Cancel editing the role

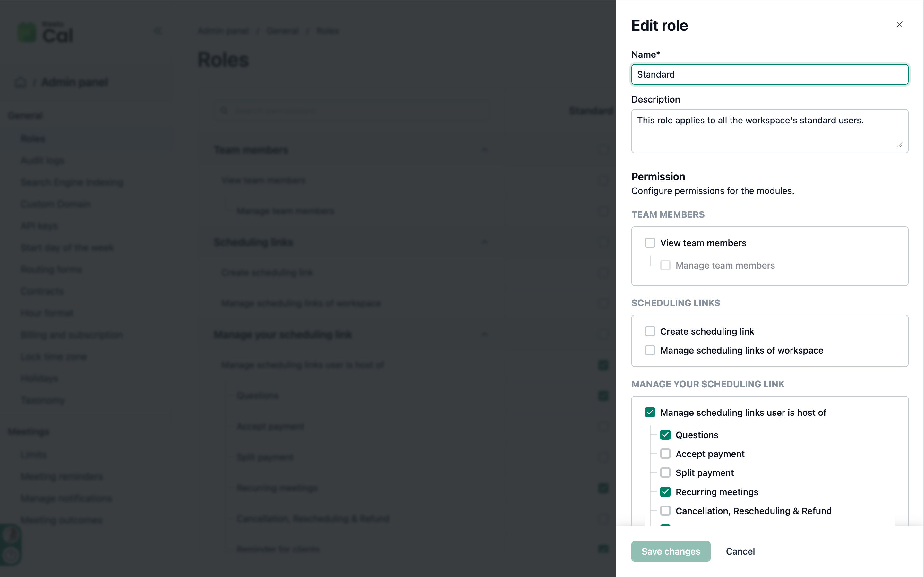click(740, 551)
